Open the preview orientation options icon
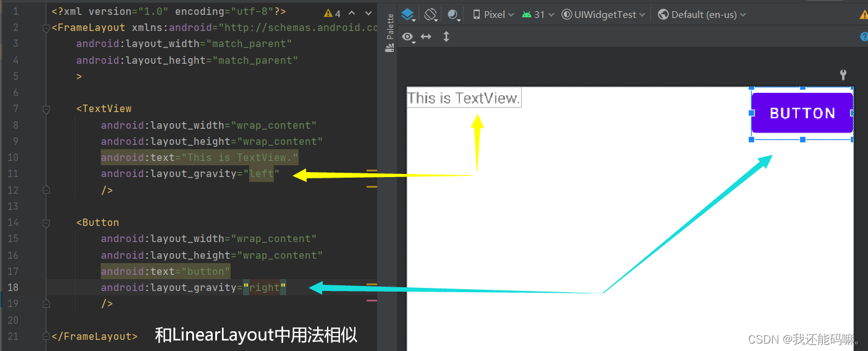The width and height of the screenshot is (868, 351). coord(432,14)
